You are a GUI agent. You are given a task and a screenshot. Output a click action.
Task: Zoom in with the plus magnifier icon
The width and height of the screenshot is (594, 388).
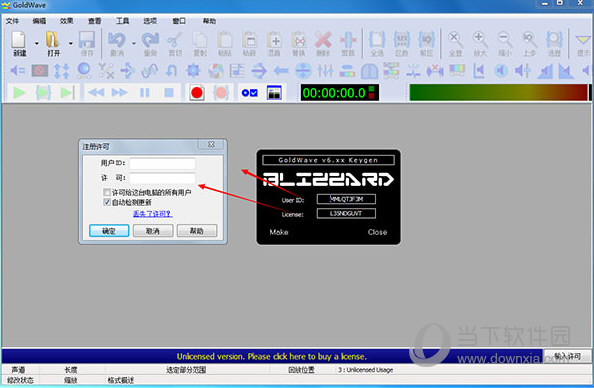pos(480,43)
